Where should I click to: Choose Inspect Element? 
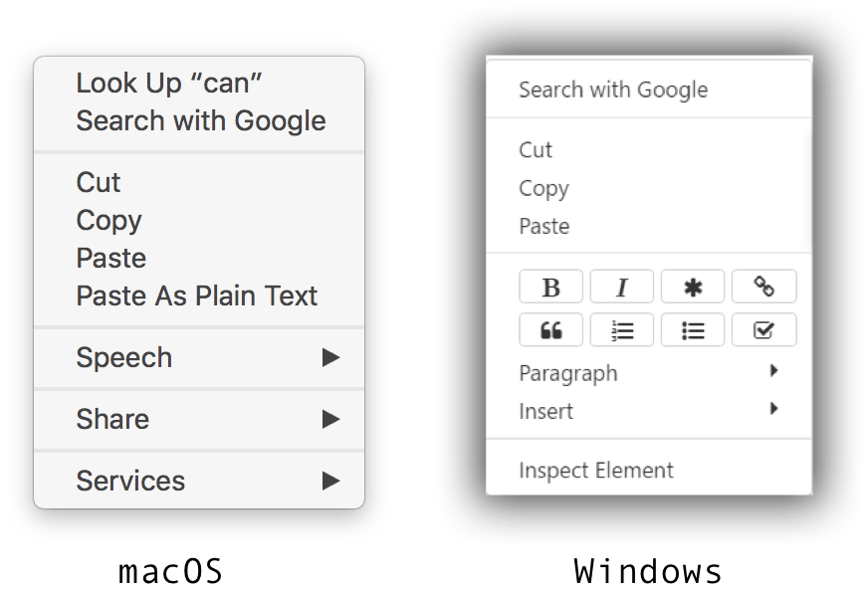pyautogui.click(x=596, y=471)
